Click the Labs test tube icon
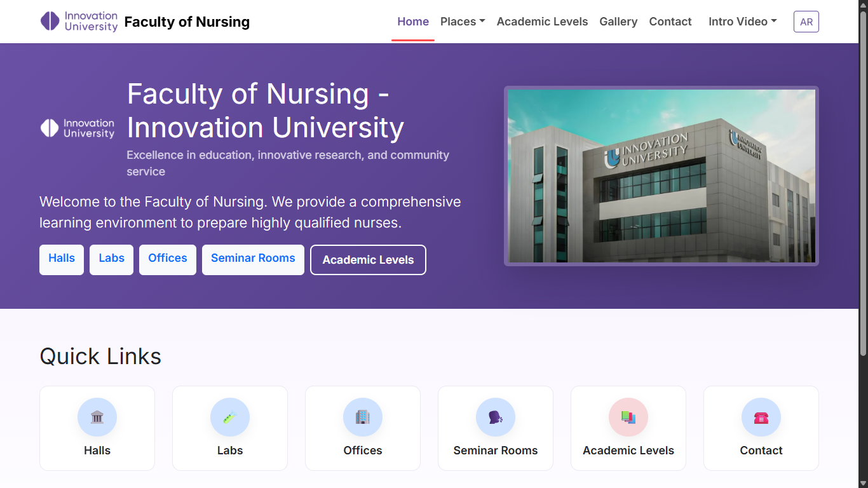The image size is (868, 488). click(230, 417)
